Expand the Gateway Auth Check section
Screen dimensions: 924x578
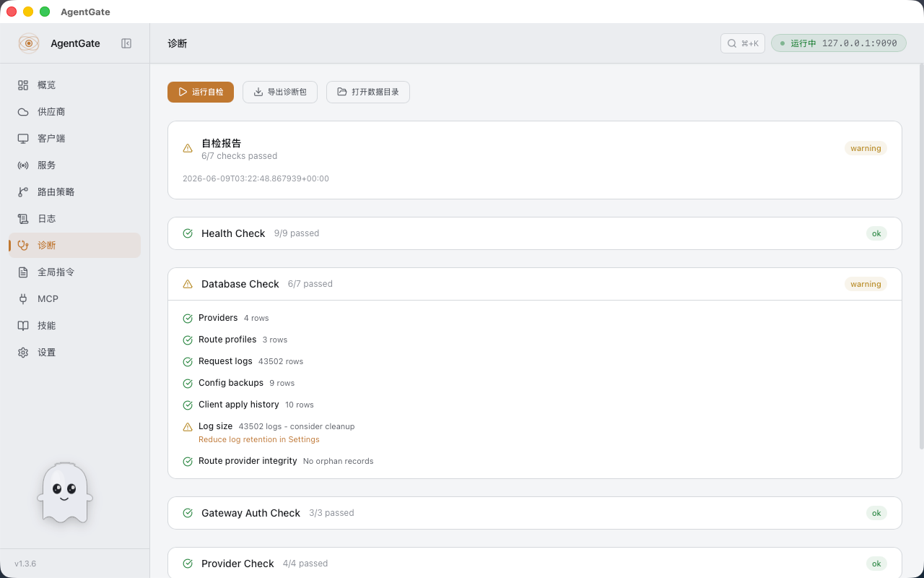click(535, 513)
